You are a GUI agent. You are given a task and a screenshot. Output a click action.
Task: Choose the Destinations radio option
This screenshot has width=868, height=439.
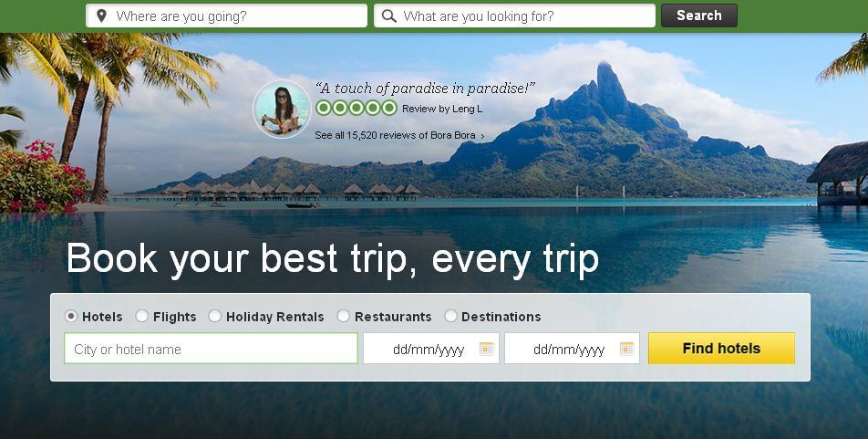pos(450,316)
